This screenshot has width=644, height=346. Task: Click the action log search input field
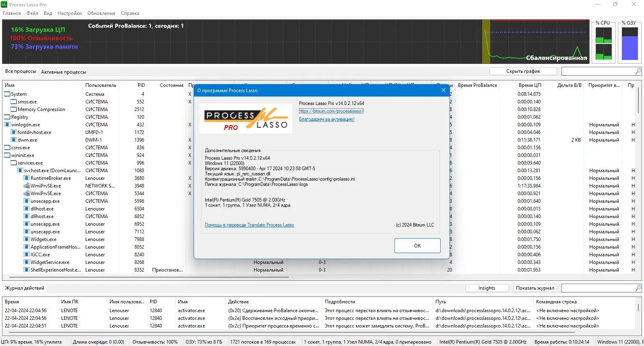tap(598, 288)
